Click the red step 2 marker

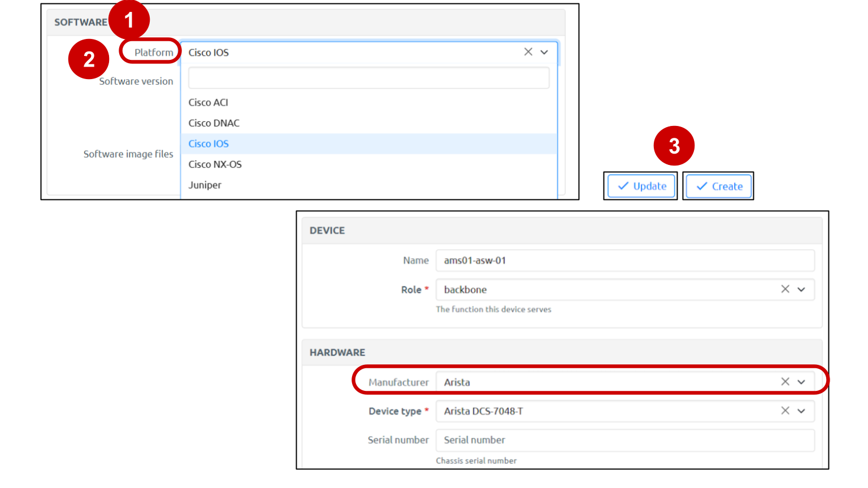point(89,59)
